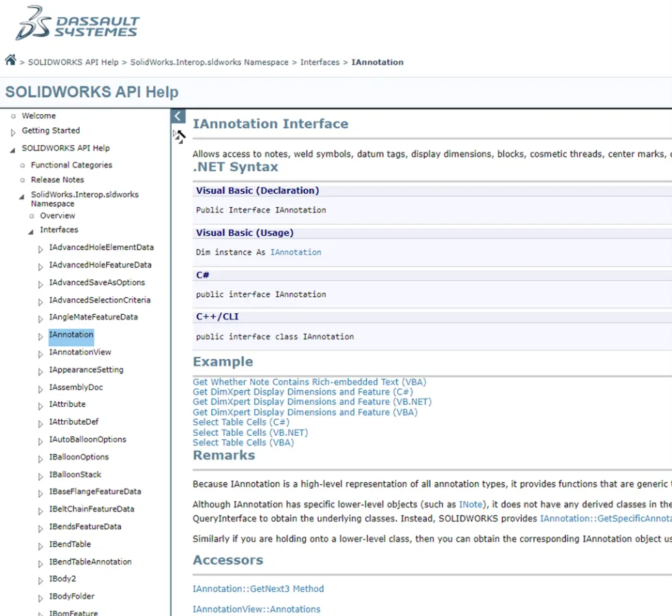Follow the INote link in Remarks
The width and height of the screenshot is (672, 616).
pyautogui.click(x=471, y=505)
